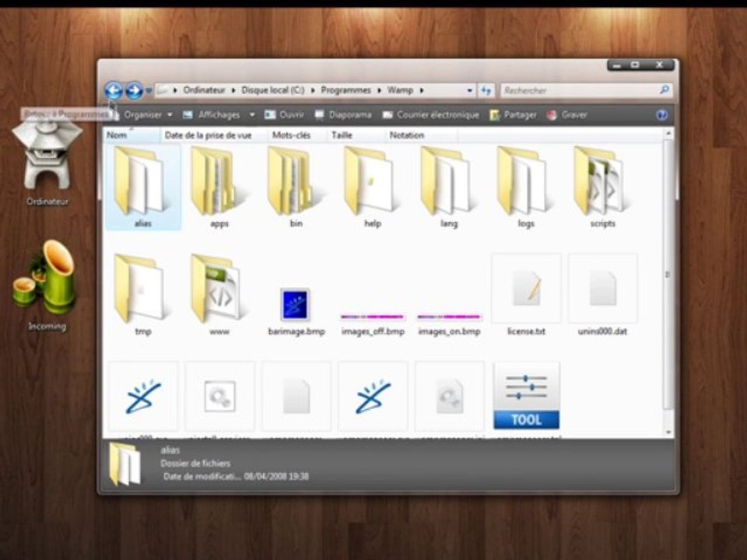Open address bar history dropdown arrow

[469, 90]
